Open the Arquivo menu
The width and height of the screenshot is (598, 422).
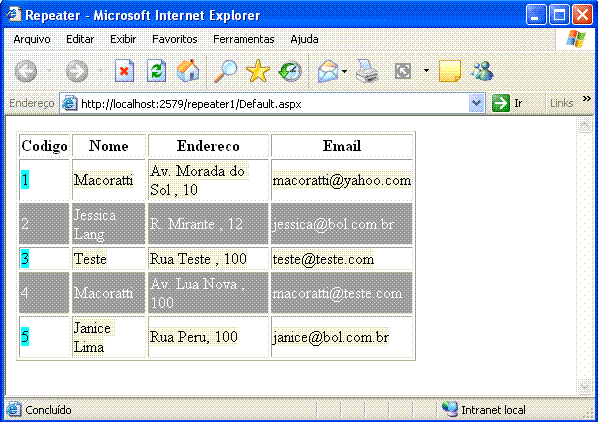click(32, 39)
